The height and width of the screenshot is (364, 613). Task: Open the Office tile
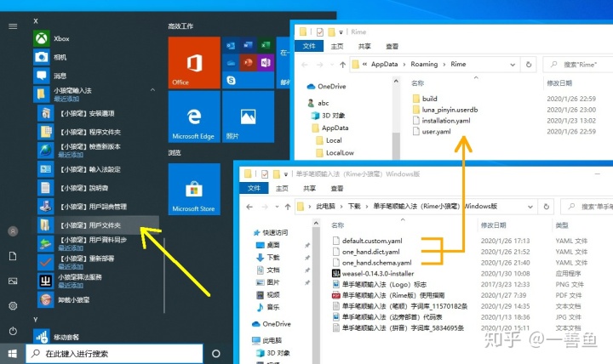[x=194, y=62]
